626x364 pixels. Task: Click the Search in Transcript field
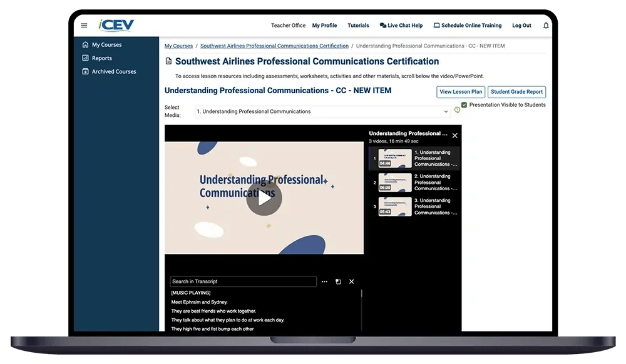coord(243,281)
